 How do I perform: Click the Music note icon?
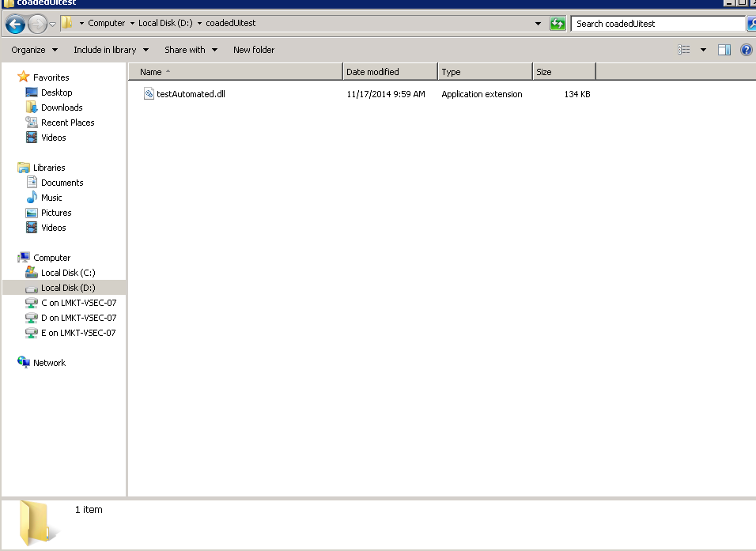(32, 197)
